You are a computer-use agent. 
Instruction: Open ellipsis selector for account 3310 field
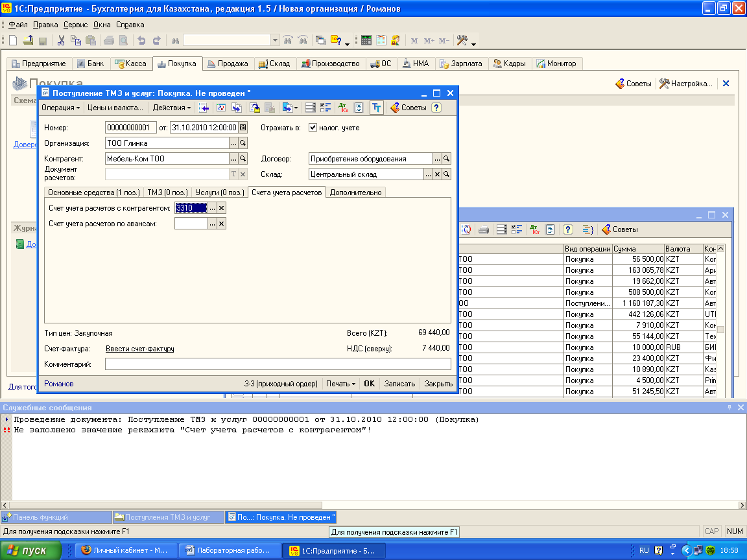pyautogui.click(x=213, y=208)
